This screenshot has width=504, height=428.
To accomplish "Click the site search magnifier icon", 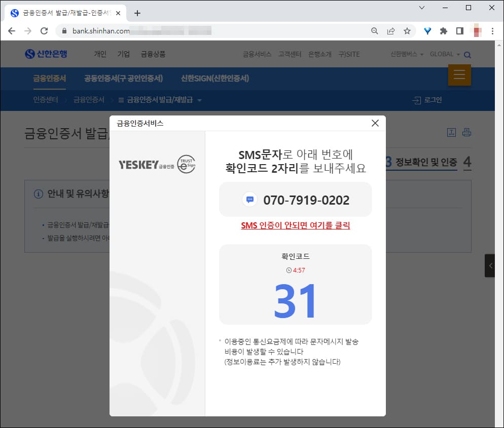I will pos(467,55).
